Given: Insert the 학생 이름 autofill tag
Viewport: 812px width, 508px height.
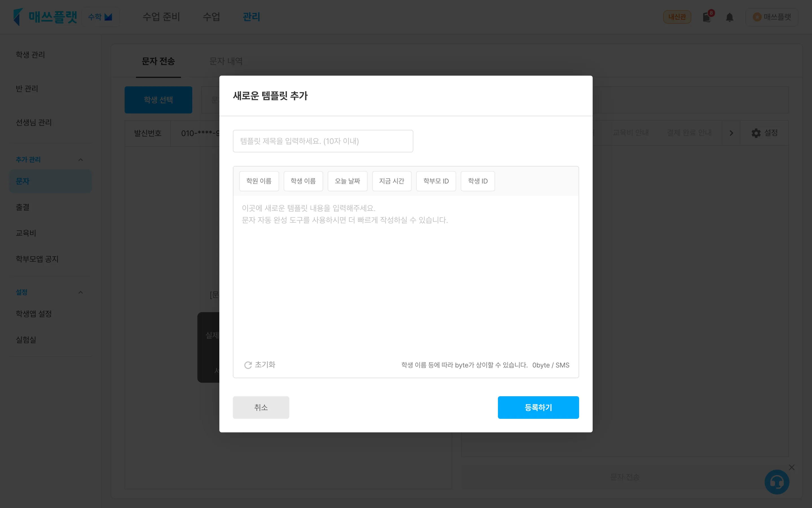Looking at the screenshot, I should click(x=303, y=181).
